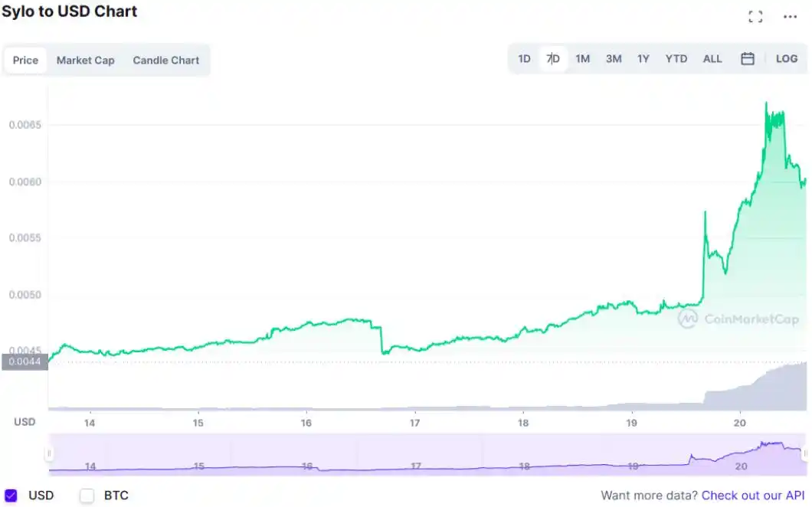
Task: Open the Check out our API link
Action: click(753, 496)
